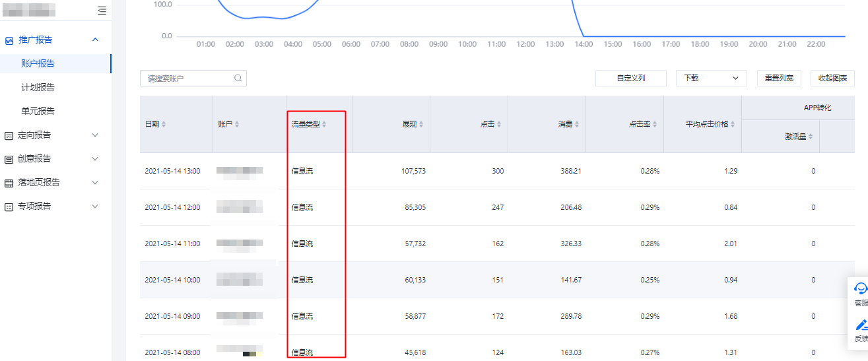Sort the 展现 column using its arrows
Screen dimensions: 868x361
coord(421,124)
